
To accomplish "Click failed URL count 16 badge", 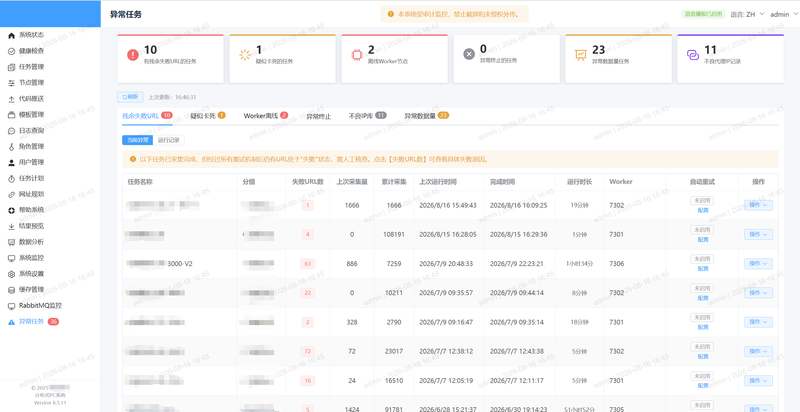I will [307, 380].
